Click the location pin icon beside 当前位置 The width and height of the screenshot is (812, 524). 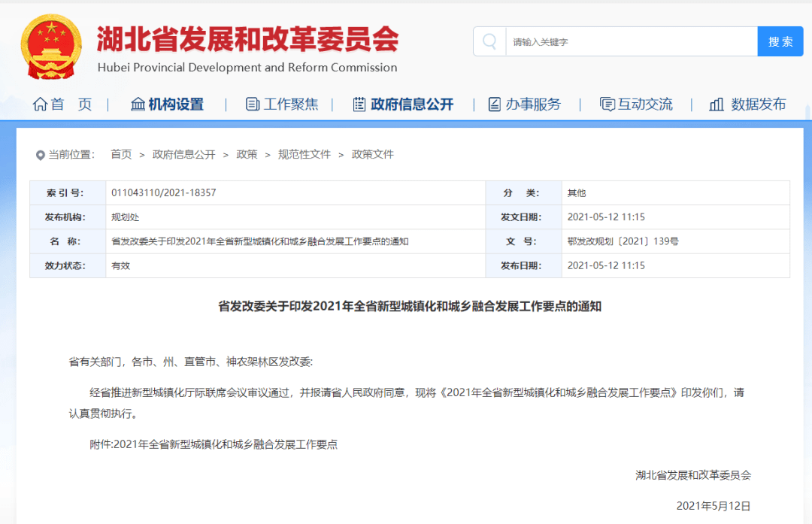(40, 155)
